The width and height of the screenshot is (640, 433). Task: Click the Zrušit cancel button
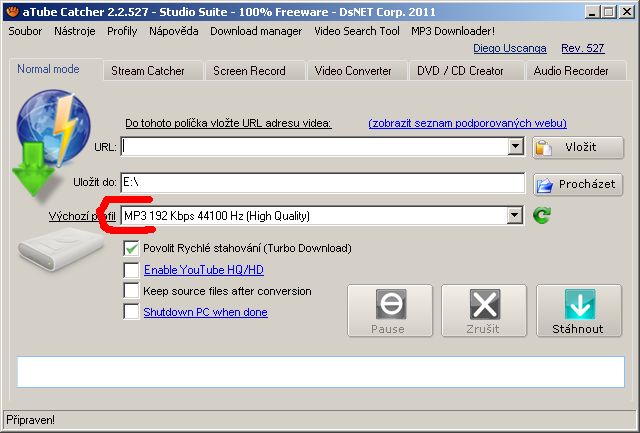pos(484,311)
